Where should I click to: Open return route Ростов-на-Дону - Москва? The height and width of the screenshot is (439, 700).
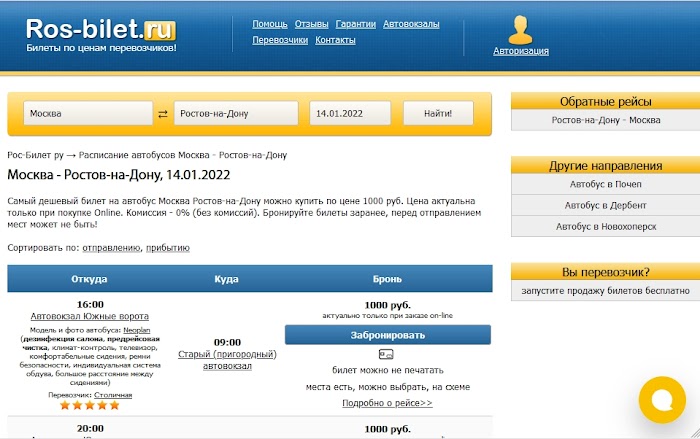point(606,120)
